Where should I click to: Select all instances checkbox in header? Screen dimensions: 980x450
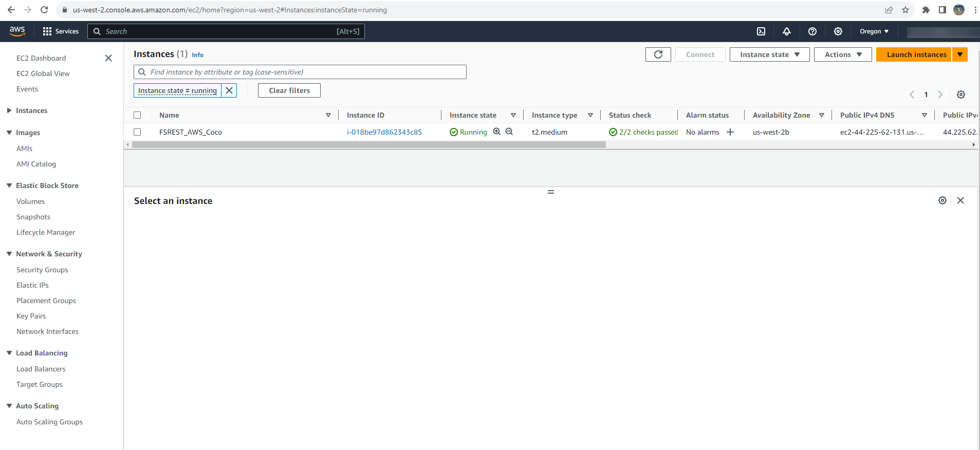[137, 115]
